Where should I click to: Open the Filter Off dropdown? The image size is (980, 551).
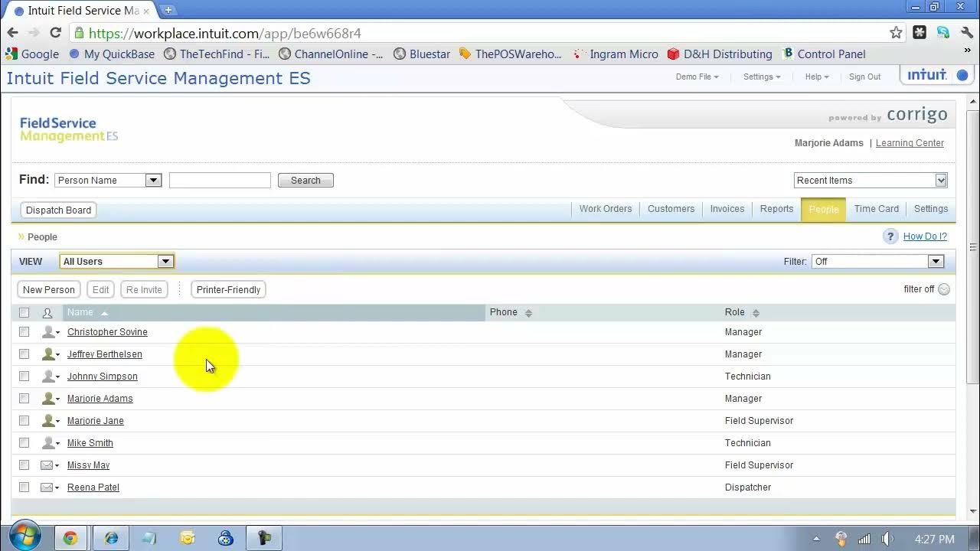(877, 262)
